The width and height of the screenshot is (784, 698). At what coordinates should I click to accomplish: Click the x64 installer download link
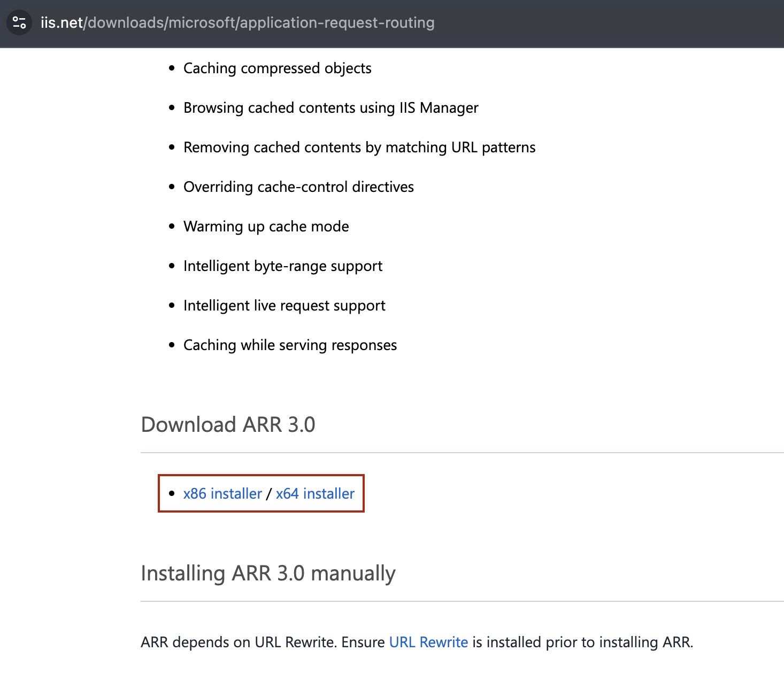(x=314, y=493)
